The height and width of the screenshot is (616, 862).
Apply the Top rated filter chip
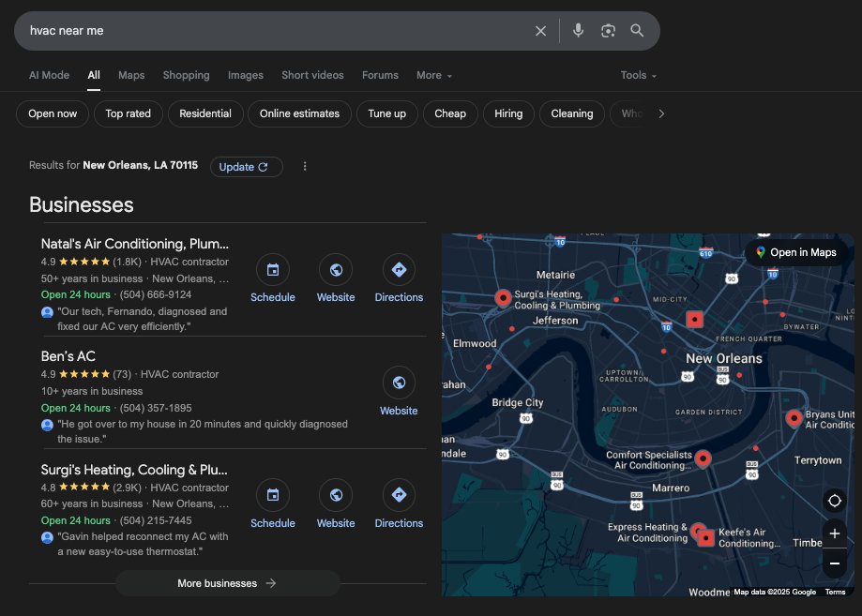(x=128, y=113)
